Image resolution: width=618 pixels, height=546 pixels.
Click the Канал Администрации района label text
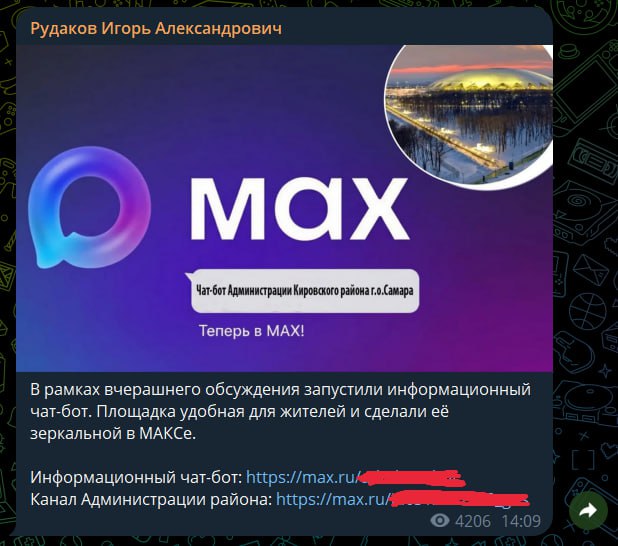pos(151,499)
